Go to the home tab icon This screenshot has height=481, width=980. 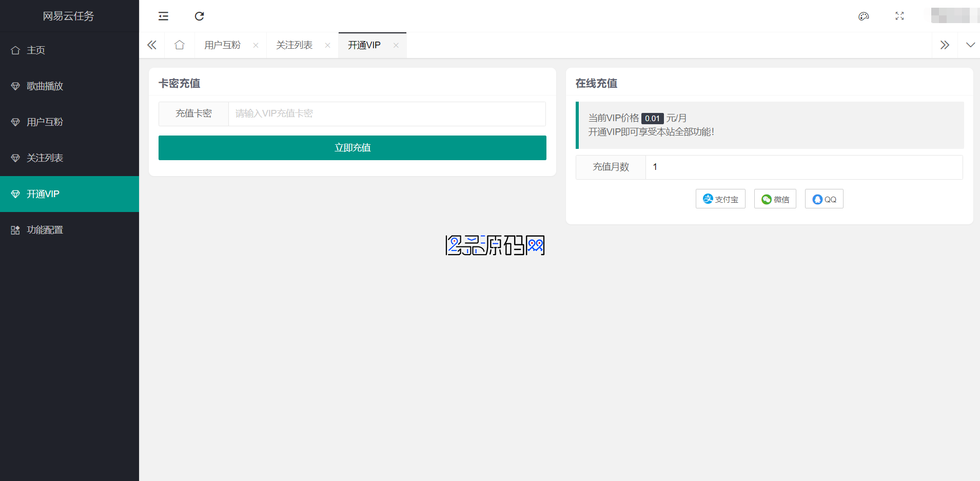[179, 45]
